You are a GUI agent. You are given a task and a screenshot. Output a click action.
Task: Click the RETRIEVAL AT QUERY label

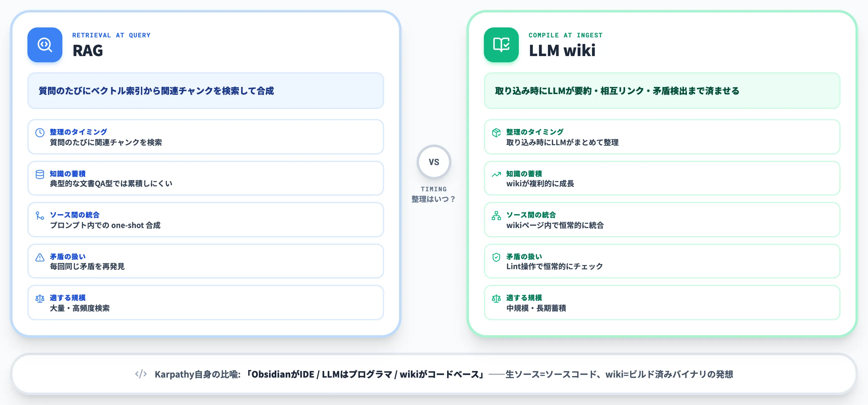pos(112,35)
